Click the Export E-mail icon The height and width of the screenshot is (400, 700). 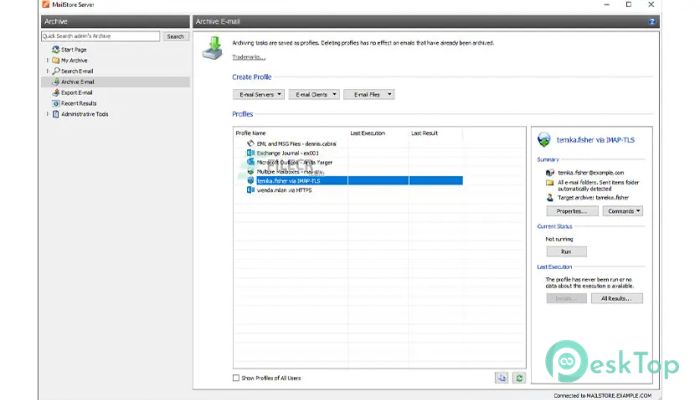tap(56, 92)
